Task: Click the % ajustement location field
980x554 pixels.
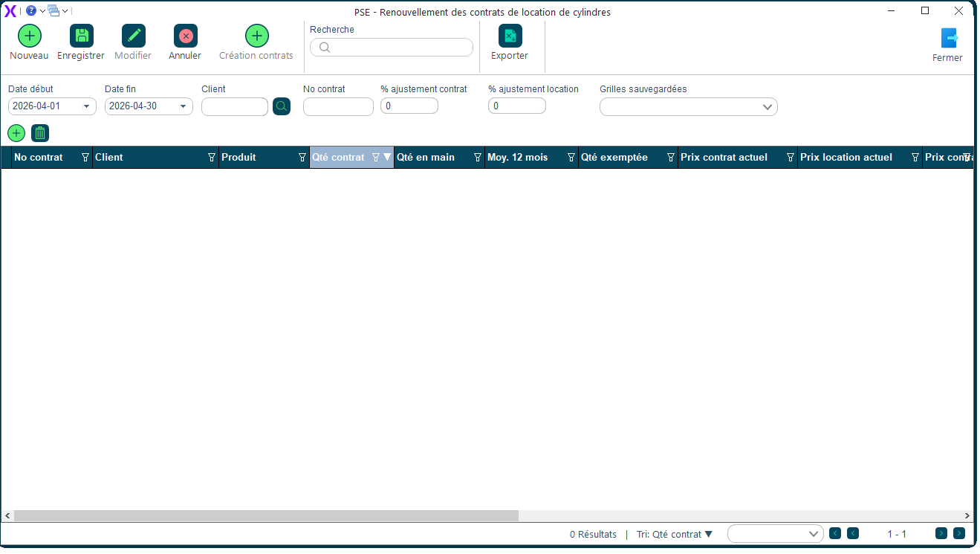Action: point(517,106)
